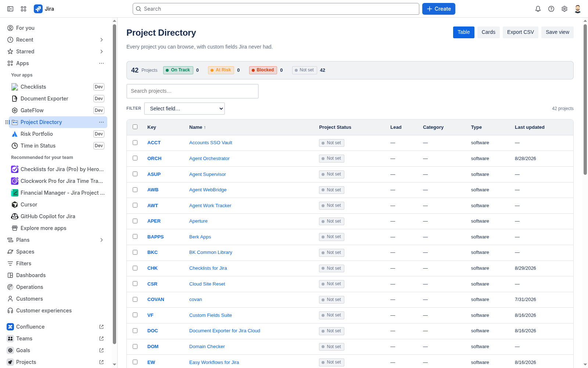Open Project Directory more options ellipsis
This screenshot has height=368, width=588.
pyautogui.click(x=101, y=122)
